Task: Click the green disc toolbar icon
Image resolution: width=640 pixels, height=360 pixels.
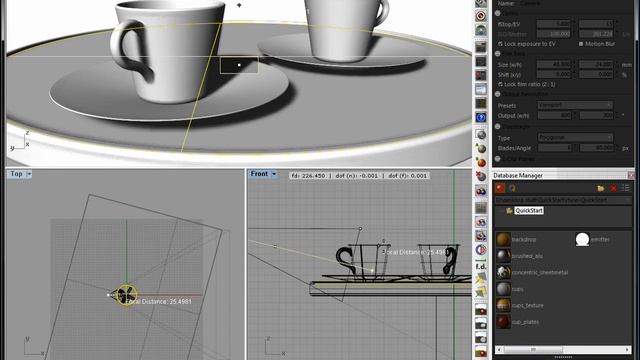Action: click(481, 31)
